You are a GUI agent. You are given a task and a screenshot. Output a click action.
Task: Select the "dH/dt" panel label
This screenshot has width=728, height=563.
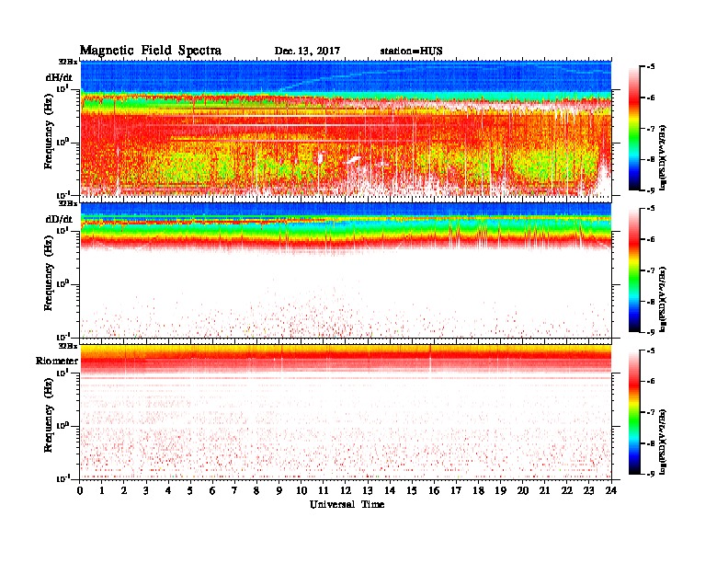click(59, 77)
